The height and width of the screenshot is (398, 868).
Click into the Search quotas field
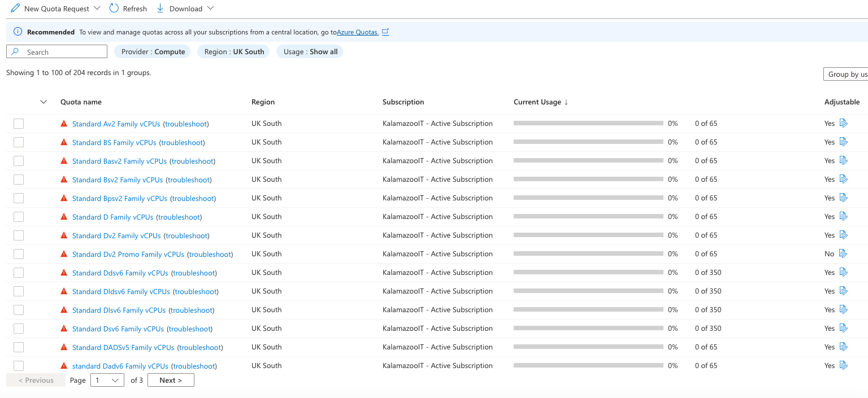tap(62, 52)
